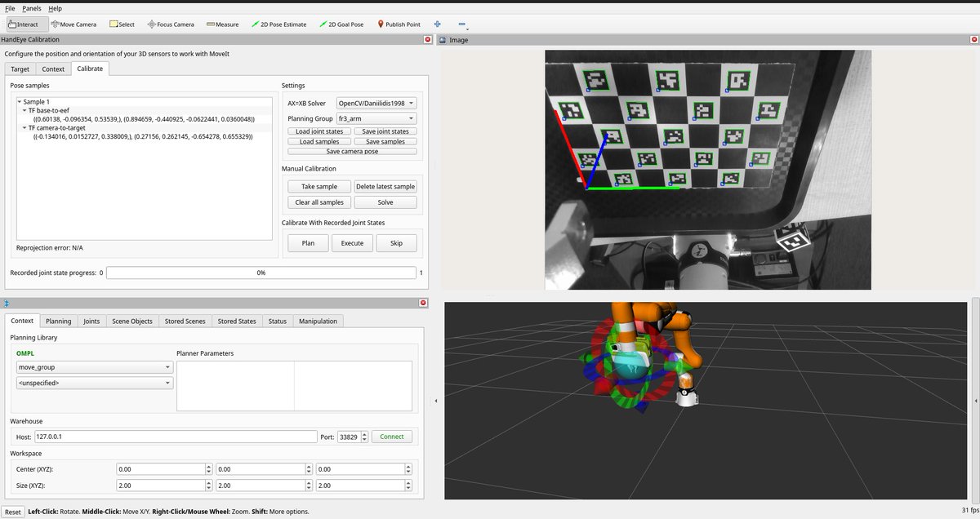This screenshot has height=519, width=980.
Task: Open the <unspecified> planner dropdown
Action: pyautogui.click(x=95, y=382)
